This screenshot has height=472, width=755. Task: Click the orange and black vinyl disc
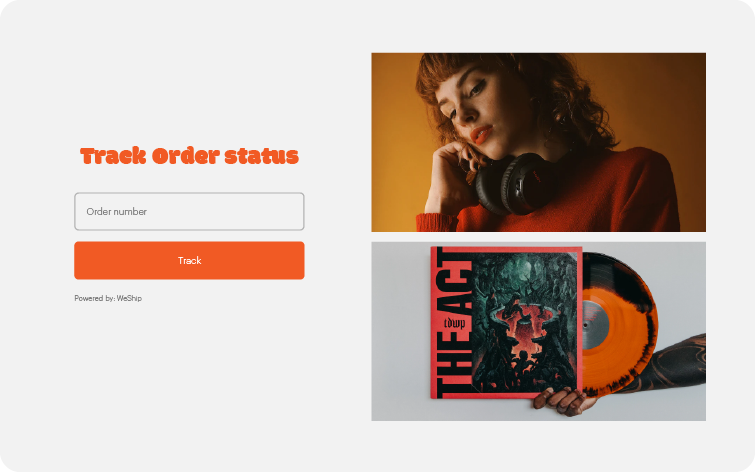[x=621, y=323]
